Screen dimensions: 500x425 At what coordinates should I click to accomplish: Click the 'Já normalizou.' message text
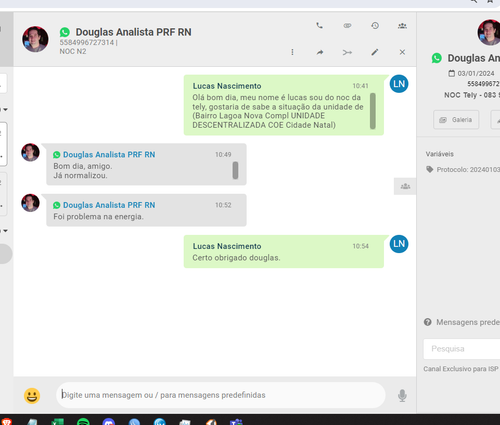[x=80, y=176]
